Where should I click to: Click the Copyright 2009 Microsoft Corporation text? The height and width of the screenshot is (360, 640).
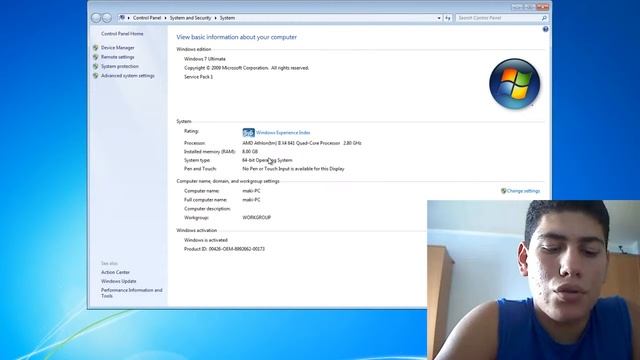coord(246,68)
